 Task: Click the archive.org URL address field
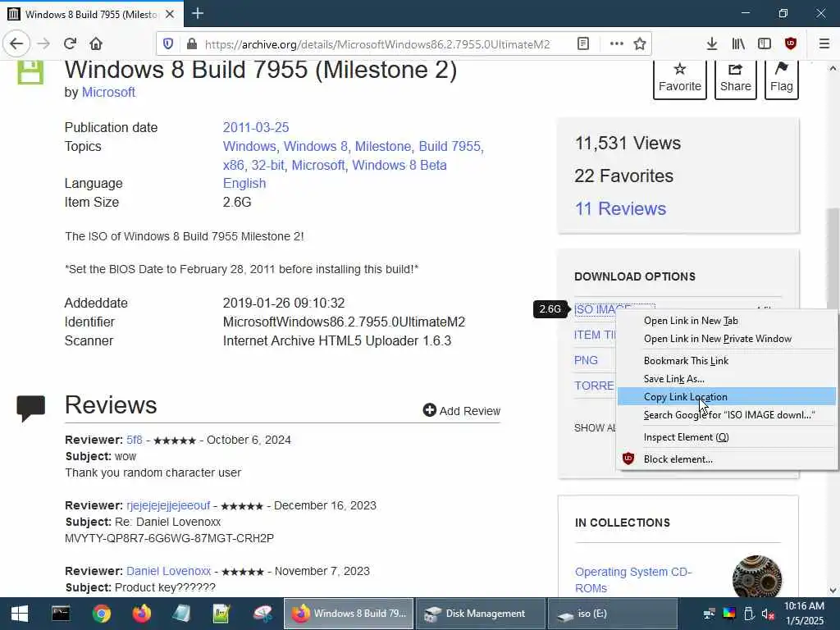tap(377, 44)
